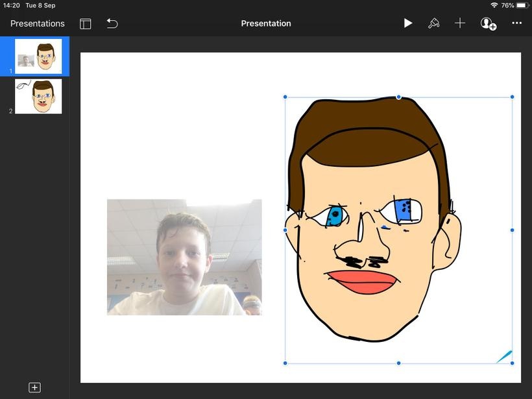Tap the Undo arrow icon
532x399 pixels.
click(x=112, y=23)
